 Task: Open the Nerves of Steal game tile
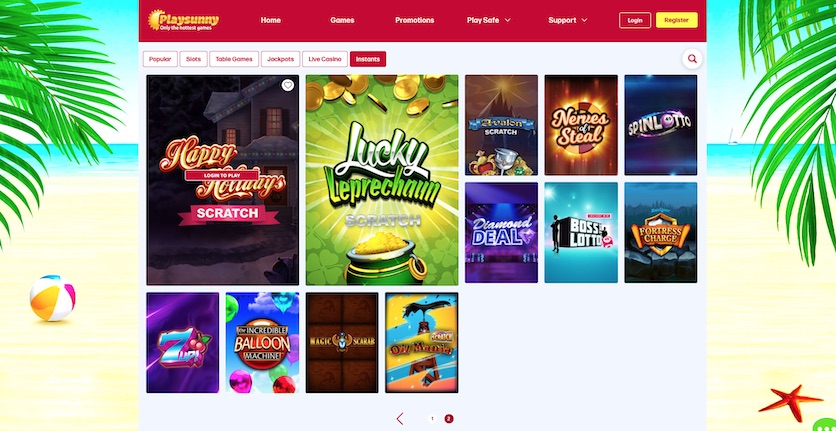tap(581, 125)
